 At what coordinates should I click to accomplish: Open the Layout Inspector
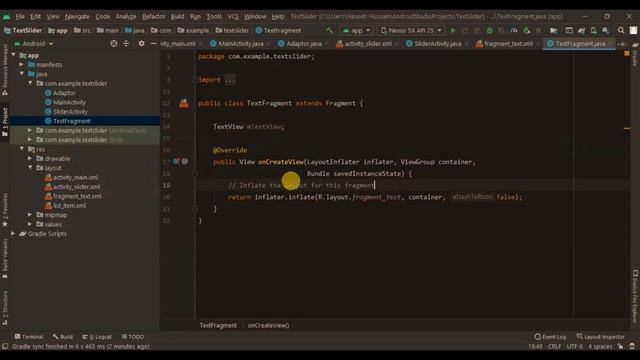coord(600,337)
